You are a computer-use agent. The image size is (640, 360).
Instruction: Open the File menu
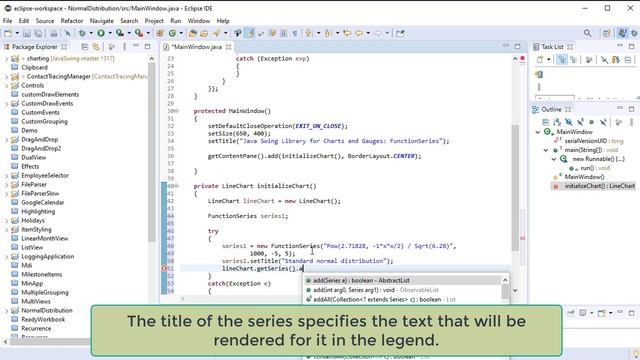pos(7,21)
